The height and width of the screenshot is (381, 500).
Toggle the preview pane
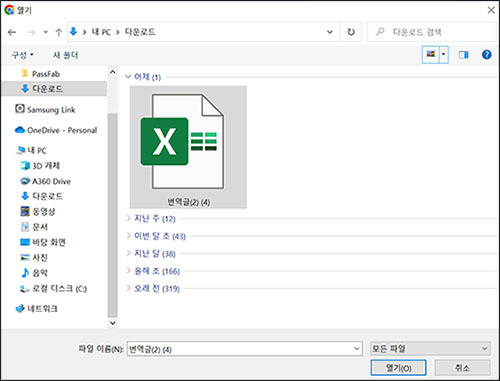tap(463, 55)
